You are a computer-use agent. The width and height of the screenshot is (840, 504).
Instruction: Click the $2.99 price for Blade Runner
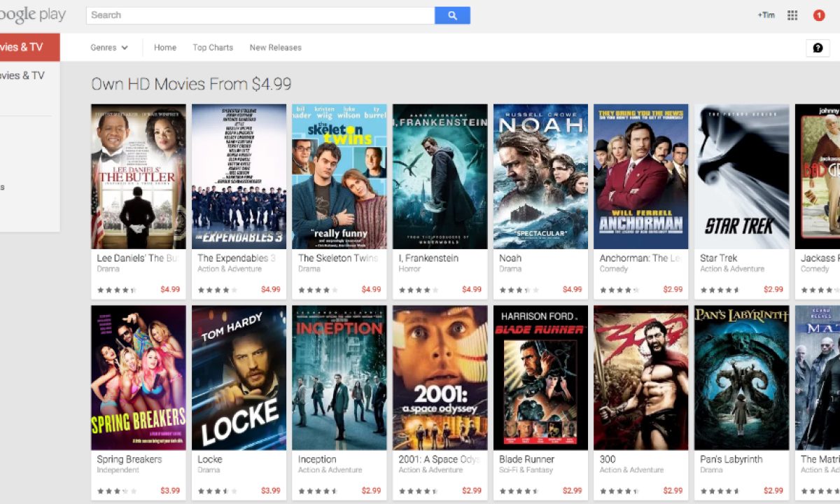[x=572, y=491]
